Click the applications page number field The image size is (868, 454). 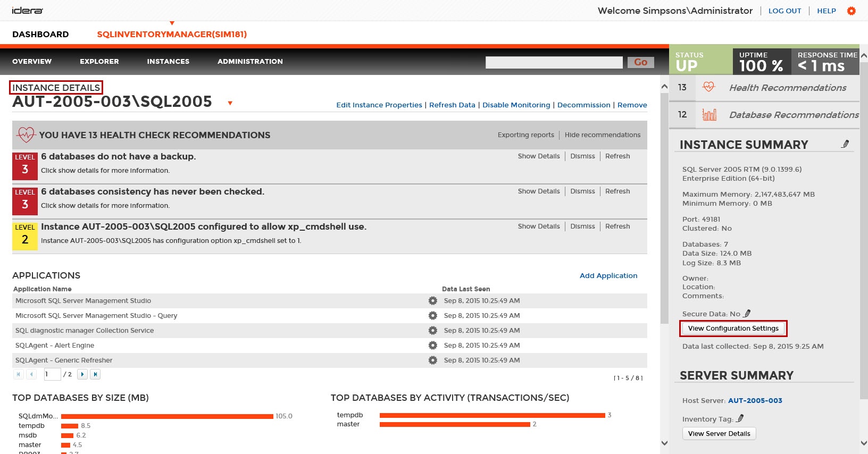click(x=52, y=374)
